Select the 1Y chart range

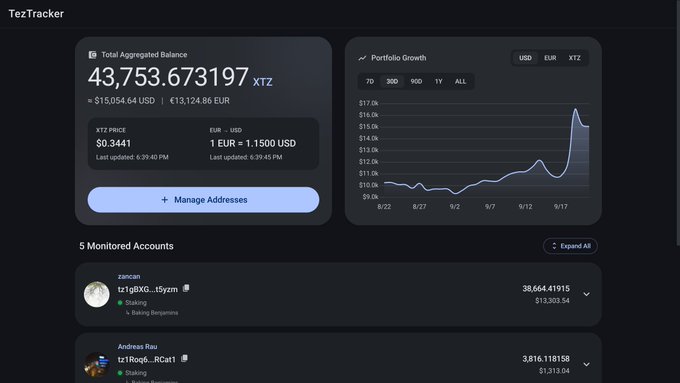pyautogui.click(x=438, y=82)
